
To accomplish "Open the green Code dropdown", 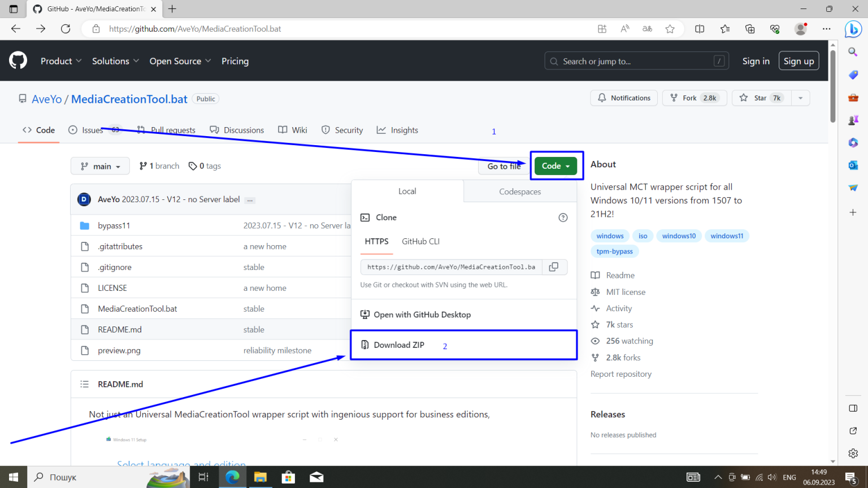I will pyautogui.click(x=555, y=165).
